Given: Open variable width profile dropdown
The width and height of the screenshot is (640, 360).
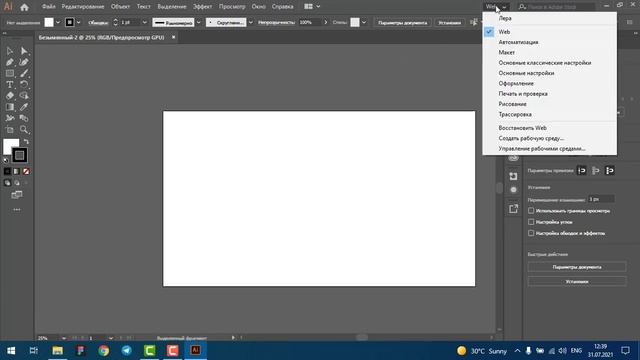Looking at the screenshot, I should tap(198, 22).
